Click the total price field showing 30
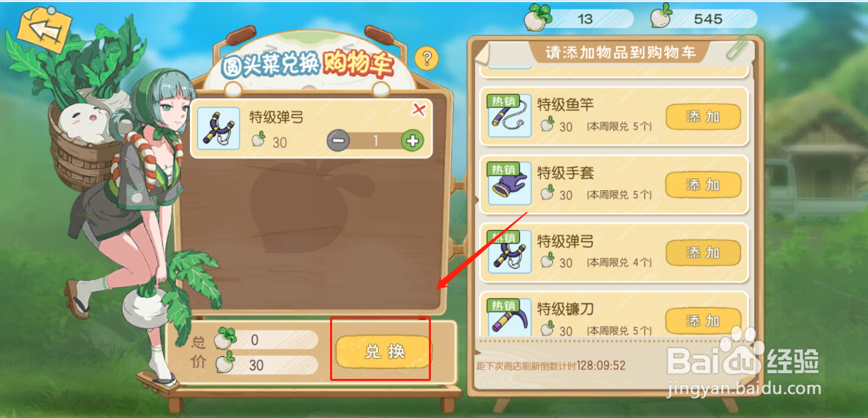Viewport: 868px width, 418px height. pos(266,365)
